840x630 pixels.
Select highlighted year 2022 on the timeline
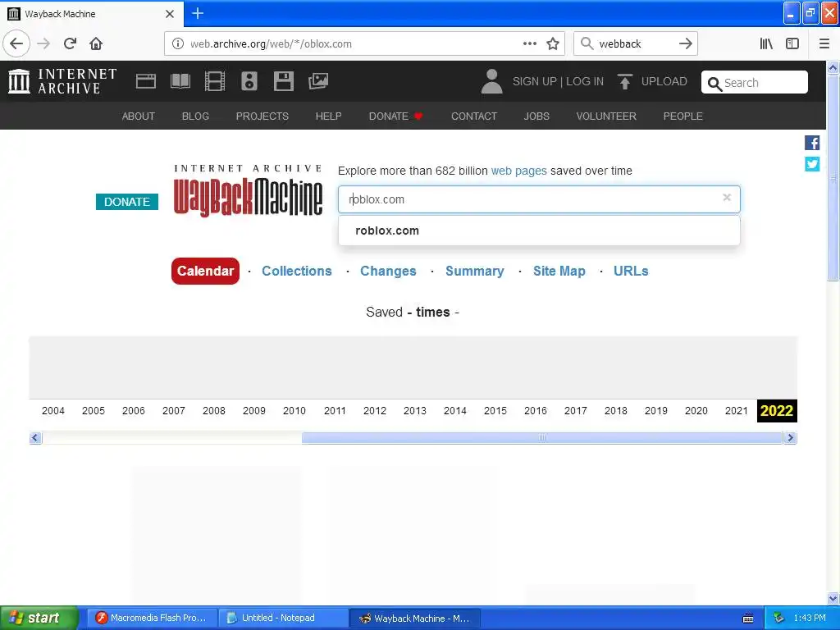point(777,411)
